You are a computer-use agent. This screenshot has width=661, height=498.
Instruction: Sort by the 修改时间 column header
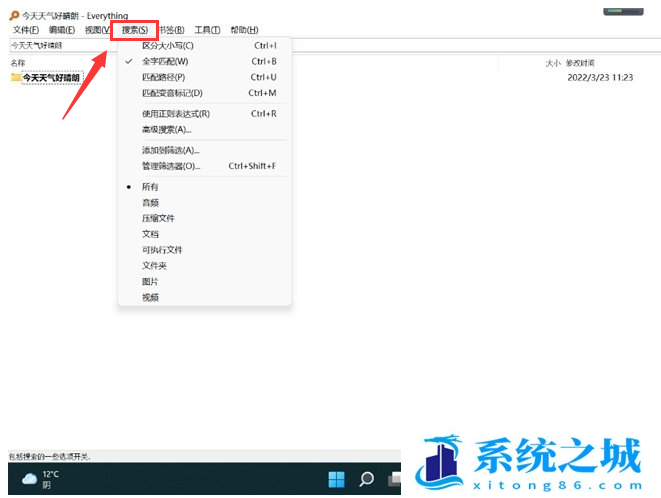pos(580,63)
